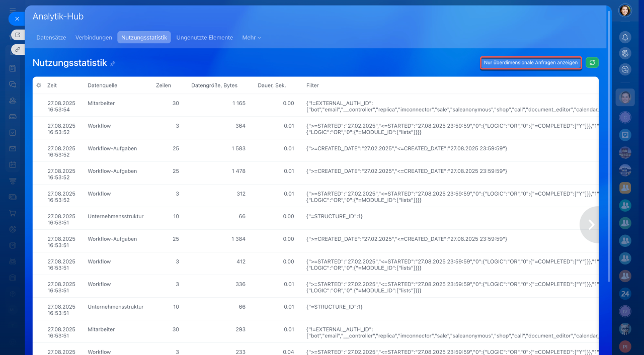This screenshot has height=355, width=644.
Task: Open left sidebar calendar icon
Action: coord(13,165)
